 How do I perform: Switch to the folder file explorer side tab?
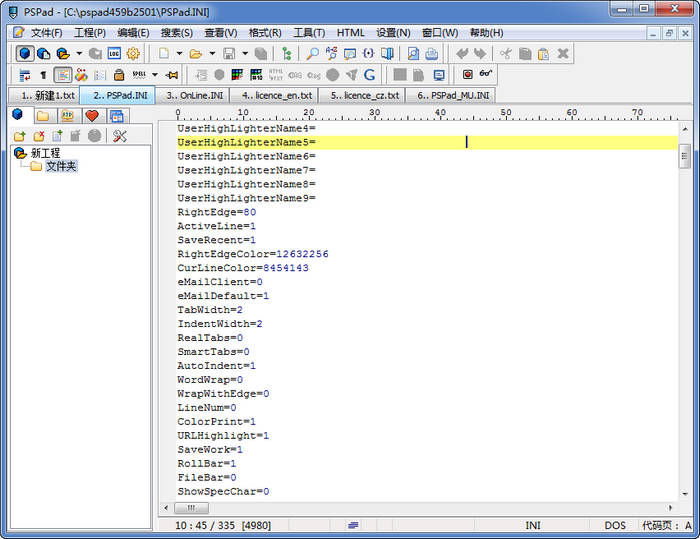click(x=43, y=116)
